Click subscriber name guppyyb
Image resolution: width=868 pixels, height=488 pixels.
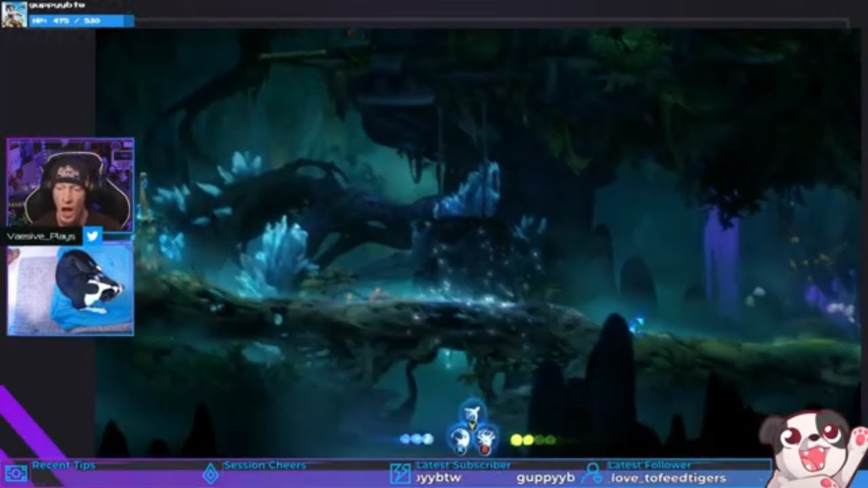coord(546,478)
